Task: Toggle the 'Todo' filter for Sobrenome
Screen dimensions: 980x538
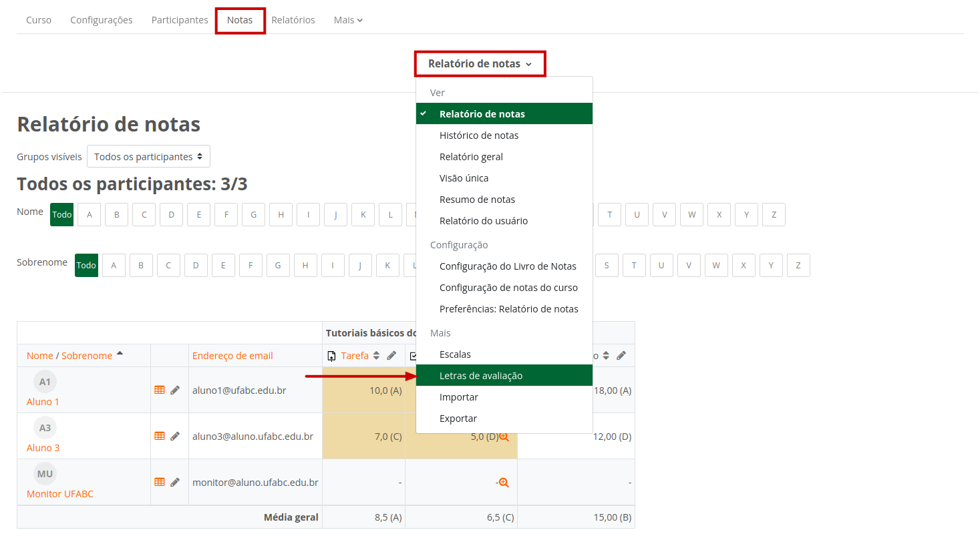Action: pyautogui.click(x=86, y=266)
